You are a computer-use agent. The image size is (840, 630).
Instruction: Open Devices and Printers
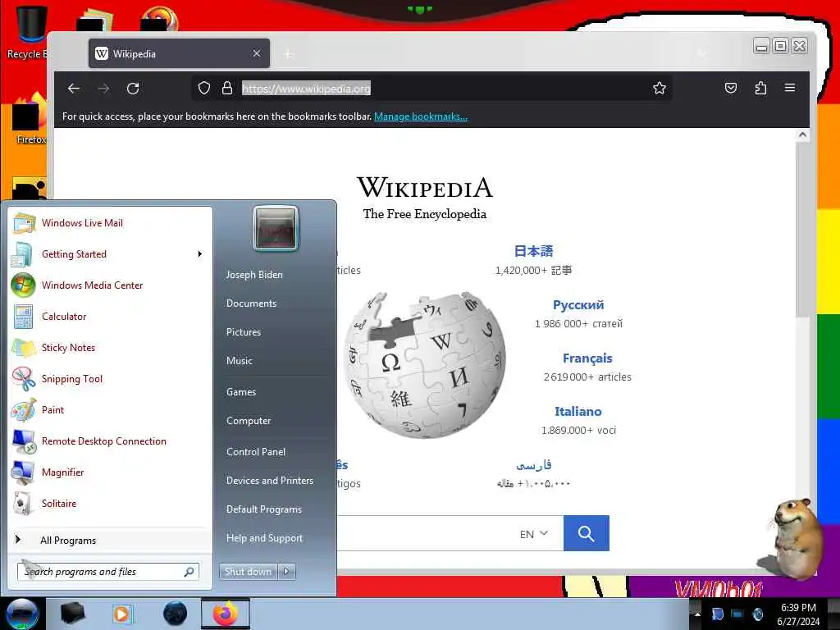[x=269, y=481]
